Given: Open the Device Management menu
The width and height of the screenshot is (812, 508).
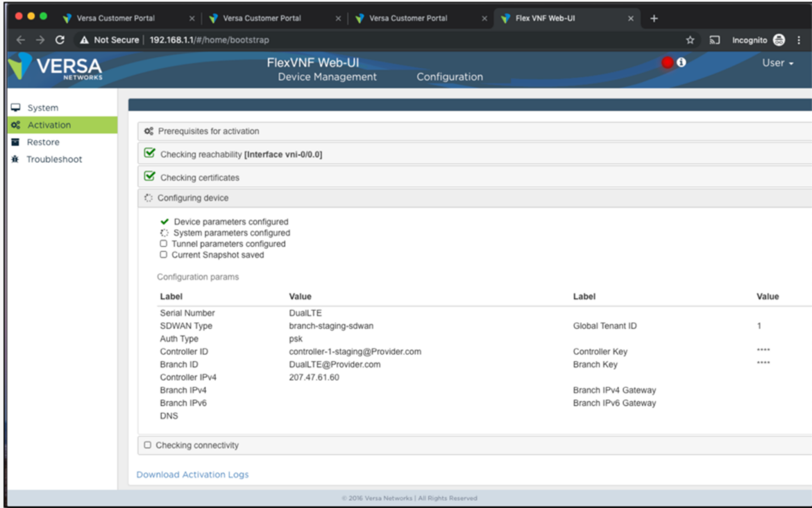Looking at the screenshot, I should (x=327, y=77).
